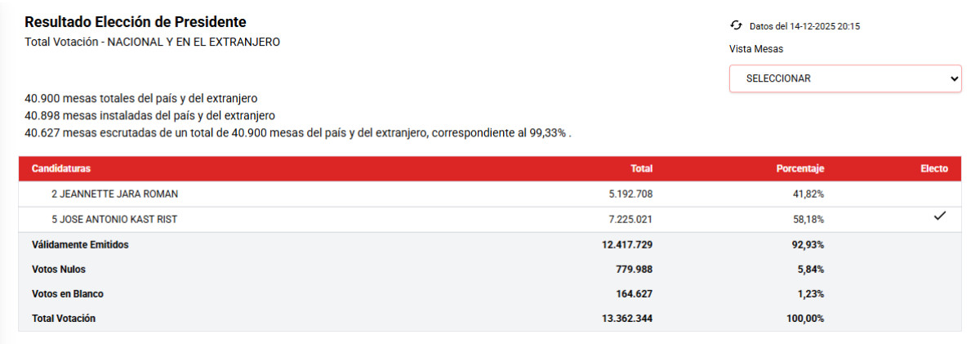Click the Votos Nulos row label
Screen dimensions: 980x344
pos(59,269)
